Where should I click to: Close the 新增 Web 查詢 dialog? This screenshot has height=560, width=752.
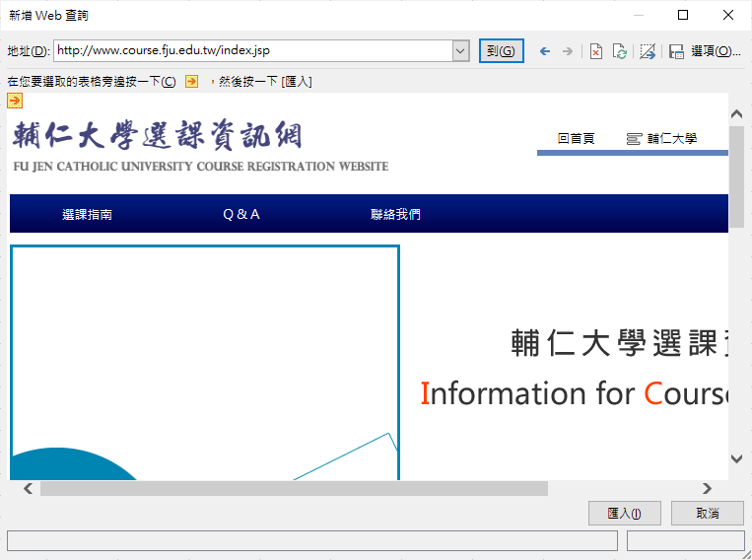[x=728, y=15]
